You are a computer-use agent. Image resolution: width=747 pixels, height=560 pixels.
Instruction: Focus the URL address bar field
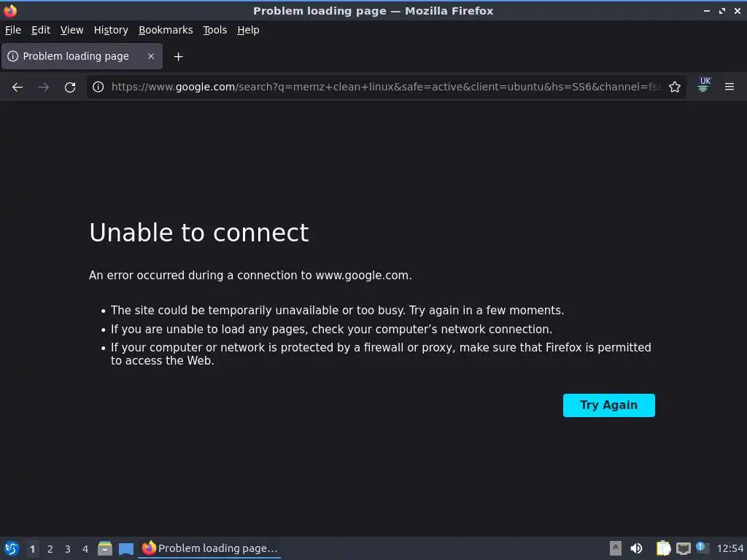coord(386,87)
